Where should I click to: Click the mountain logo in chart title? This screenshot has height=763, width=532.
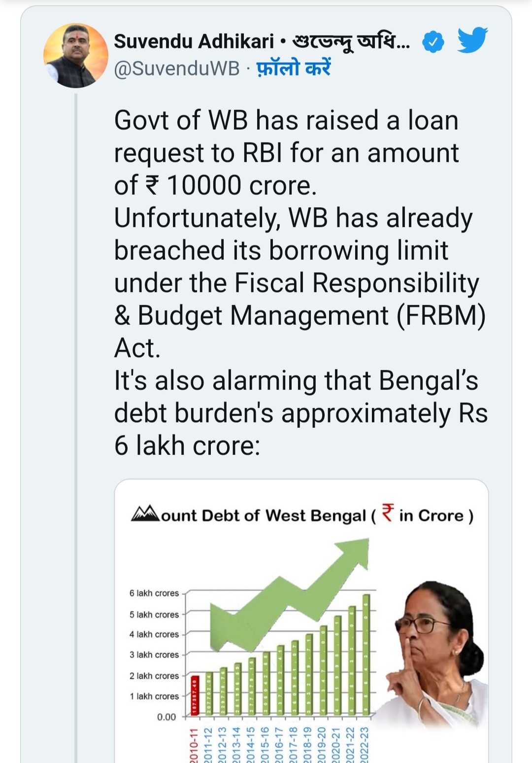point(145,514)
